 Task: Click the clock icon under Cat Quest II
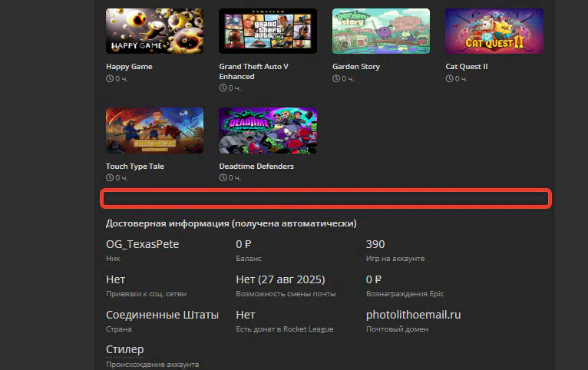coord(449,79)
